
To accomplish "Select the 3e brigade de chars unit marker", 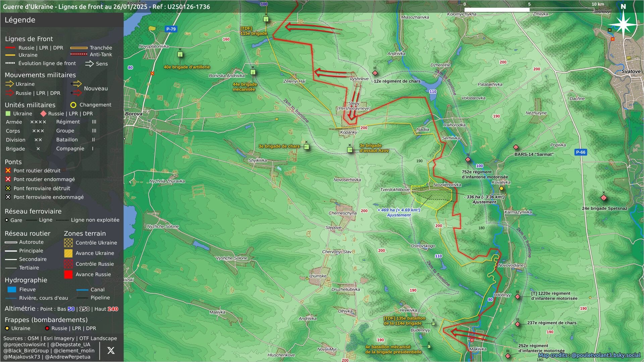I will point(306,146).
